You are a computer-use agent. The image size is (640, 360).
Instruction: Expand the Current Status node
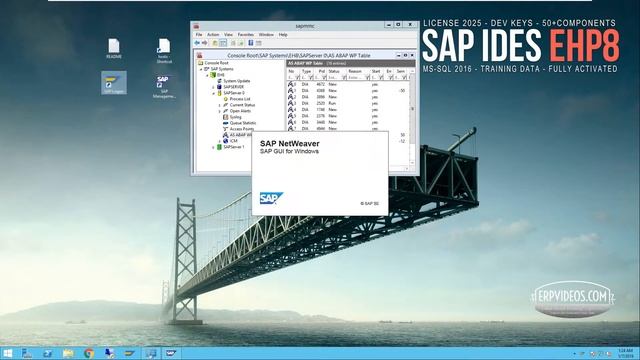tap(219, 105)
